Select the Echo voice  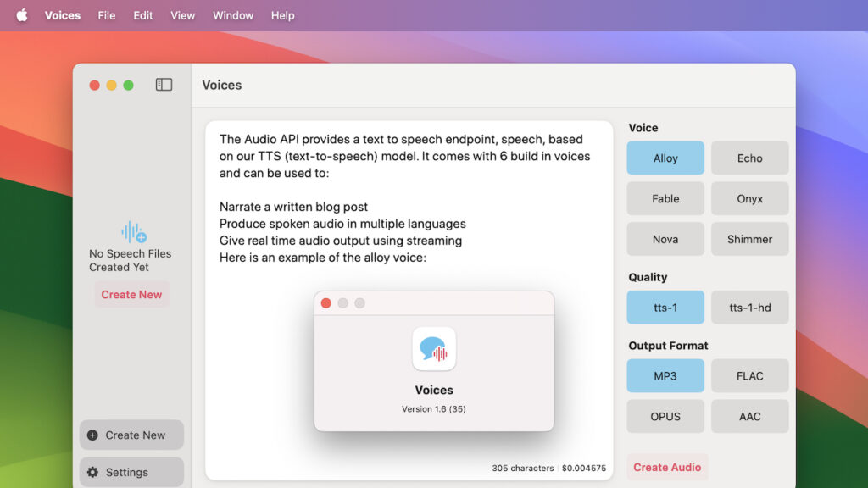pos(749,158)
